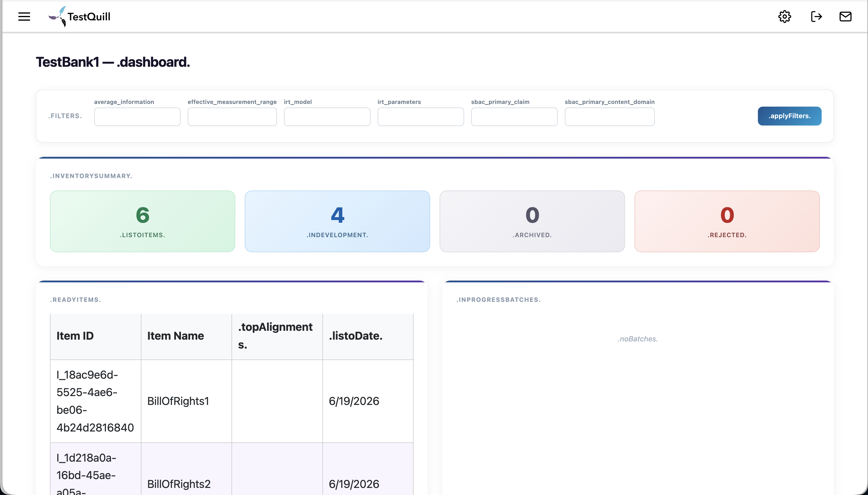Click the .applyFilters. button
Image resolution: width=868 pixels, height=495 pixels.
789,116
